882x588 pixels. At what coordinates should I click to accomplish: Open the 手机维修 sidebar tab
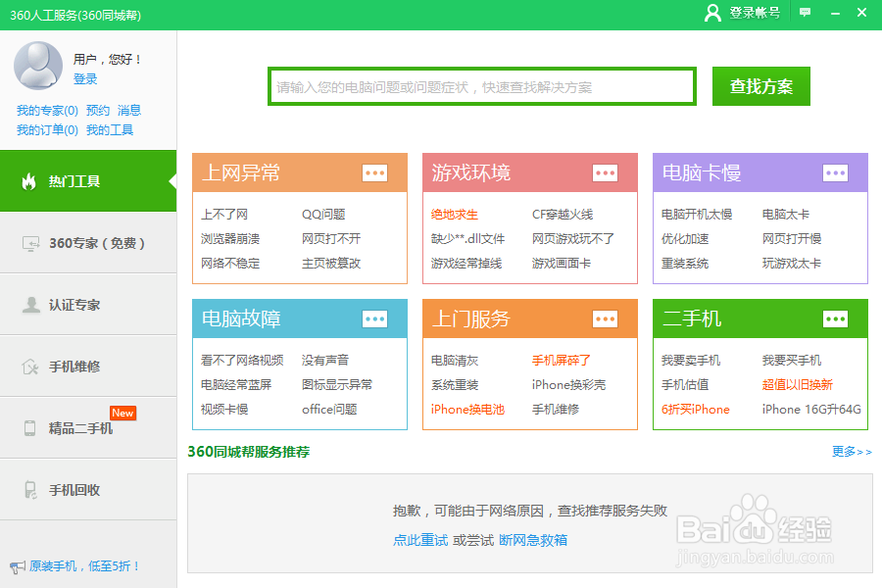[x=88, y=367]
